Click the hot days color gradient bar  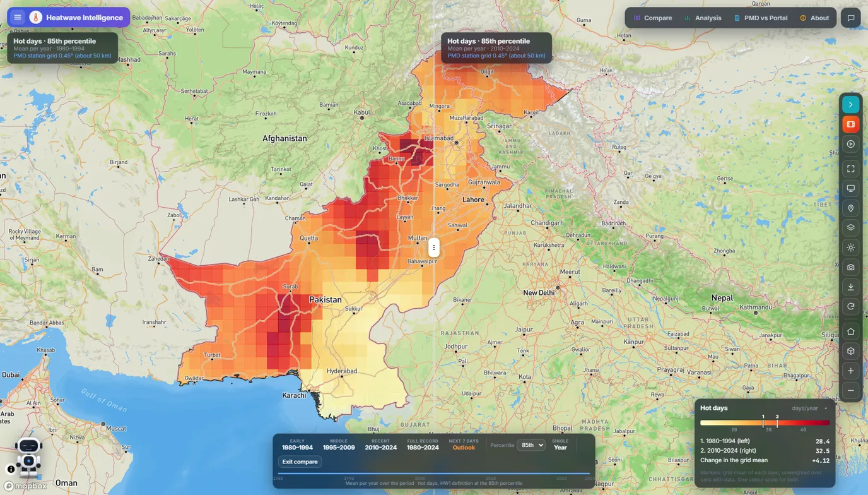click(x=765, y=423)
